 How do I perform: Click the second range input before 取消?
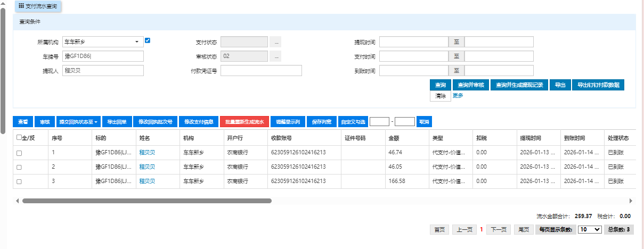point(405,122)
